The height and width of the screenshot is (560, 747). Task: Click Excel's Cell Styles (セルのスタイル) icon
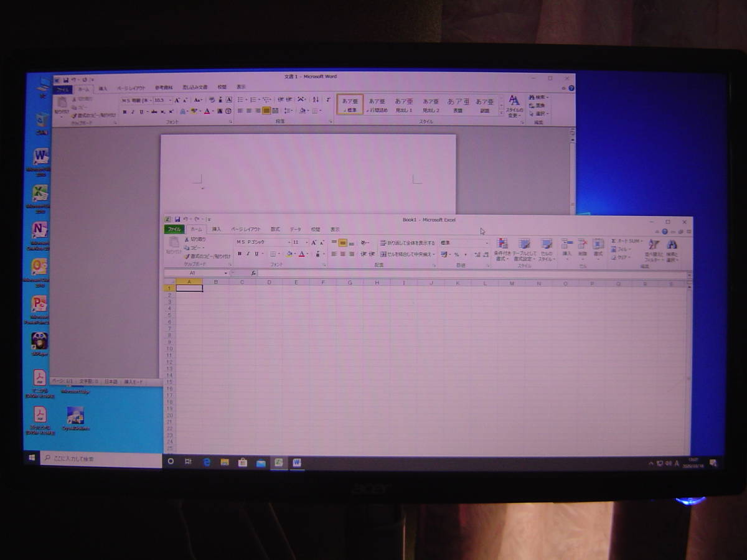coord(547,243)
